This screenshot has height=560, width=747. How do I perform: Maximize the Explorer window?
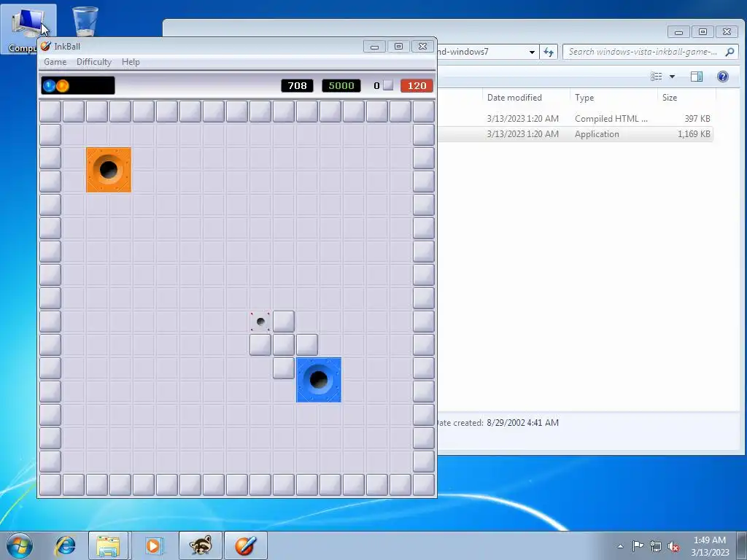703,32
